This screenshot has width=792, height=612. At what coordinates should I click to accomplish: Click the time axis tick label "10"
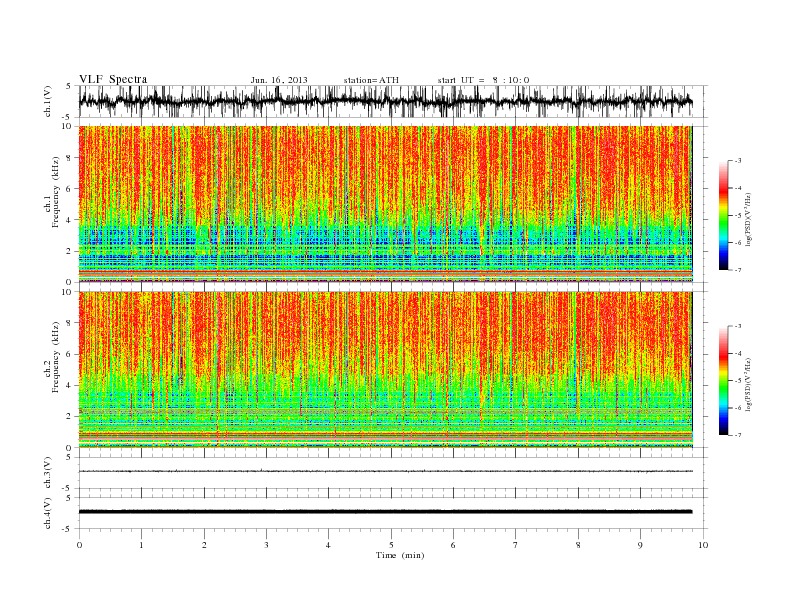[703, 545]
